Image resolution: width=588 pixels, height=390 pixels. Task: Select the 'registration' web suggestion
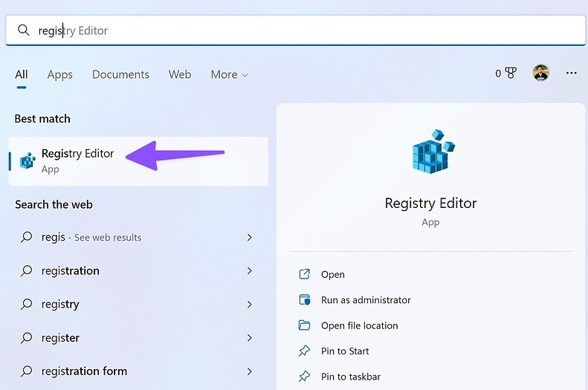pos(137,270)
